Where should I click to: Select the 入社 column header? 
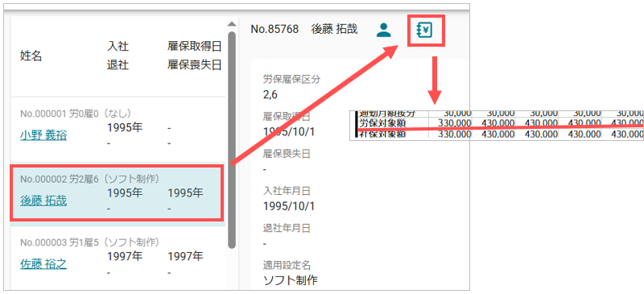pyautogui.click(x=118, y=47)
